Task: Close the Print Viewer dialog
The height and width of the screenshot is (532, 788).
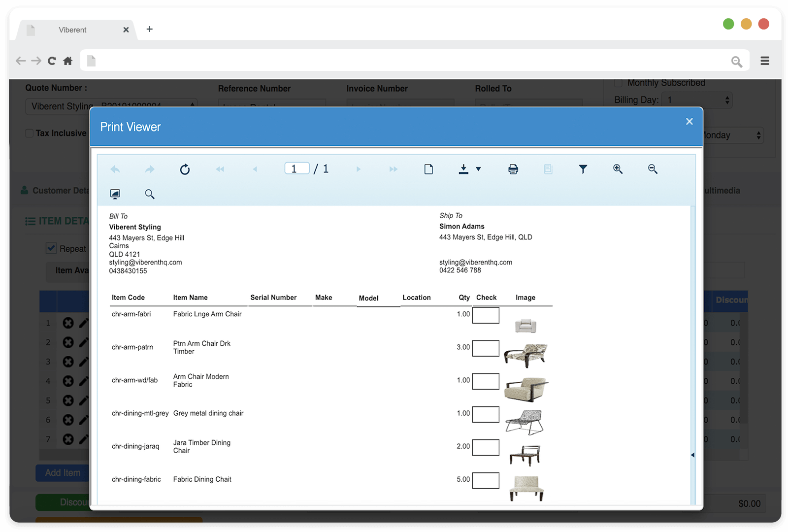Action: click(689, 122)
